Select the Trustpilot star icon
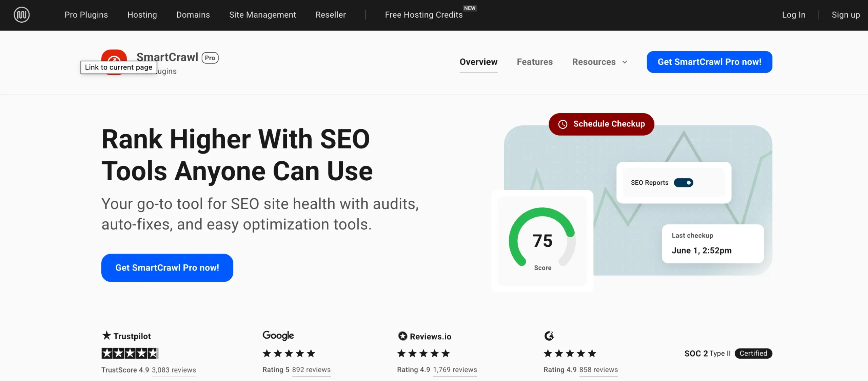 point(106,336)
